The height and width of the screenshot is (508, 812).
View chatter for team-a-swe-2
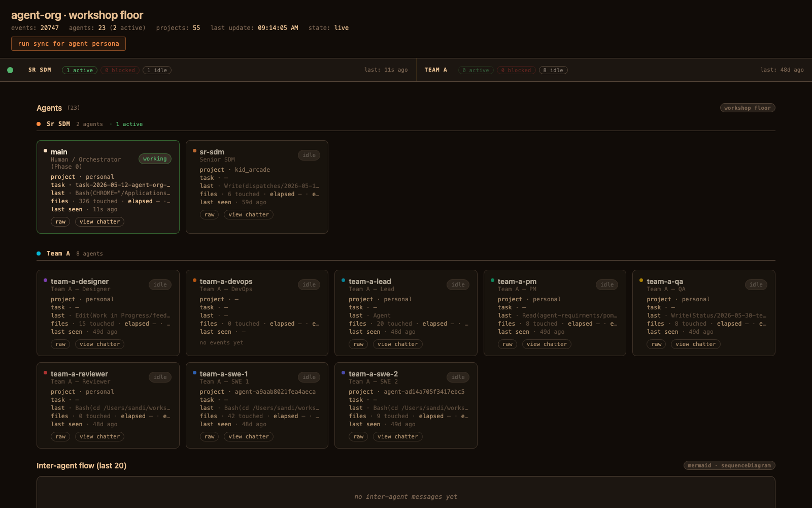(398, 436)
